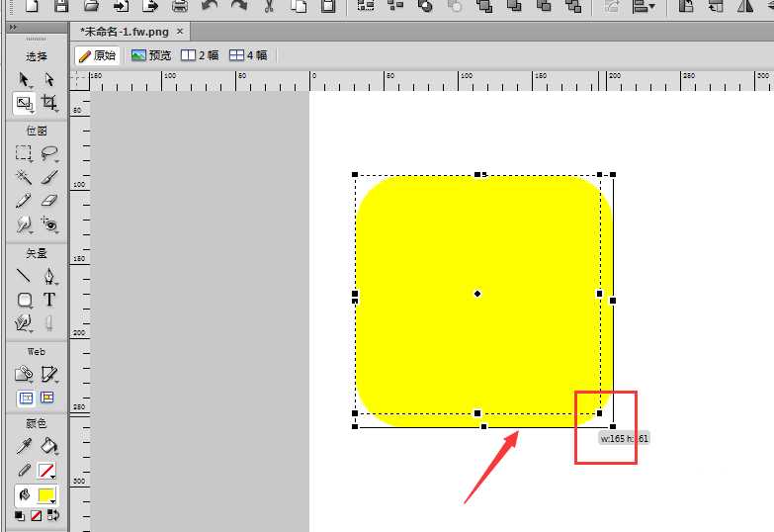Image resolution: width=774 pixels, height=532 pixels.
Task: Select the Crop tool
Action: (48, 103)
